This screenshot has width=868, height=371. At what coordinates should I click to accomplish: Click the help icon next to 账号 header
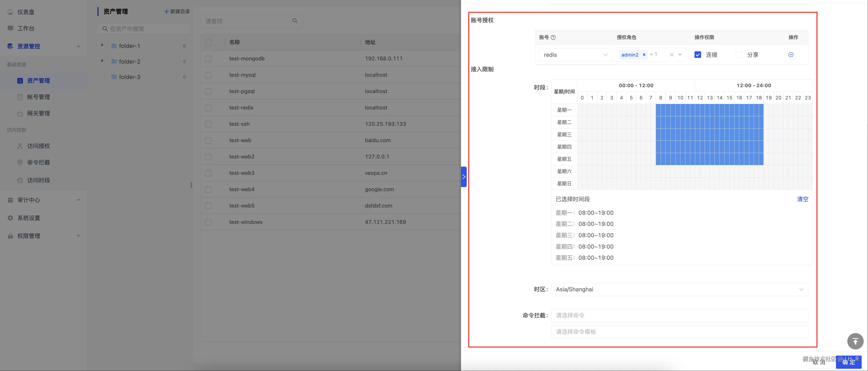(x=553, y=37)
